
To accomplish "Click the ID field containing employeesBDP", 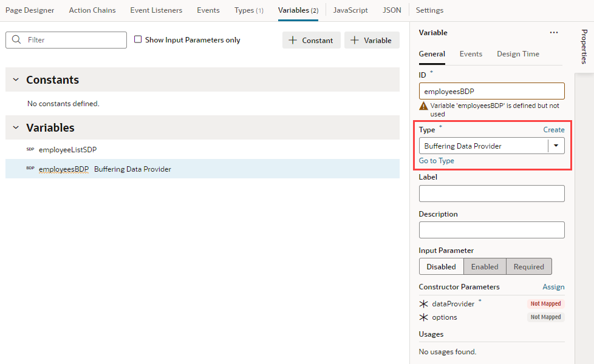I will pos(492,91).
